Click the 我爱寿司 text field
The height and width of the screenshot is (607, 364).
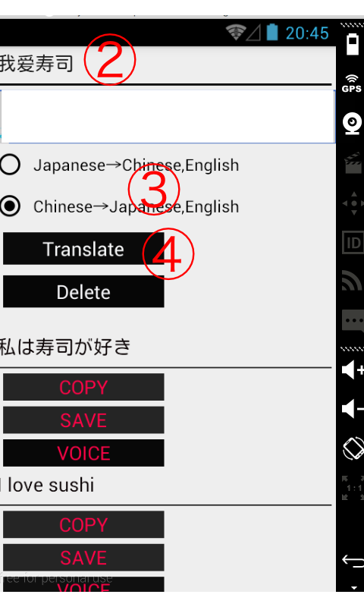[x=165, y=64]
